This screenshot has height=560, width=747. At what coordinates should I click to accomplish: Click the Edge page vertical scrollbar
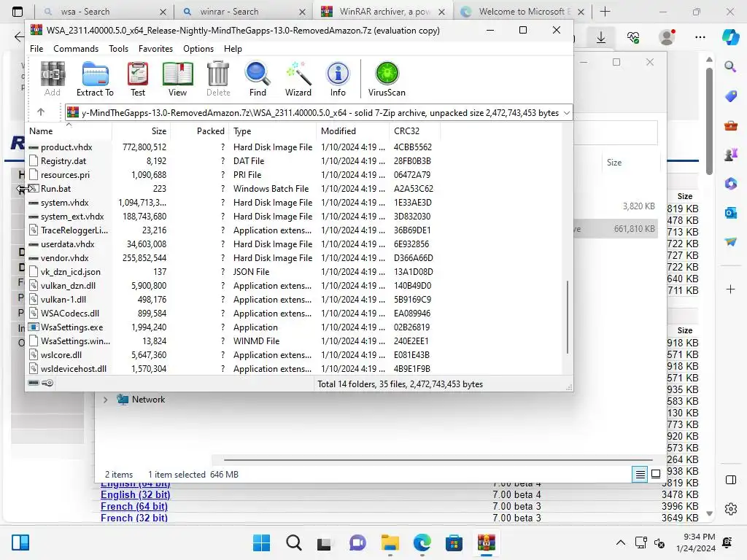click(x=709, y=122)
